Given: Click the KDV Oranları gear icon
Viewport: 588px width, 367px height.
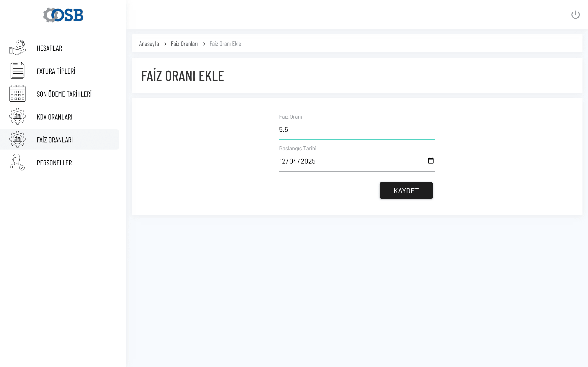Looking at the screenshot, I should [x=17, y=117].
